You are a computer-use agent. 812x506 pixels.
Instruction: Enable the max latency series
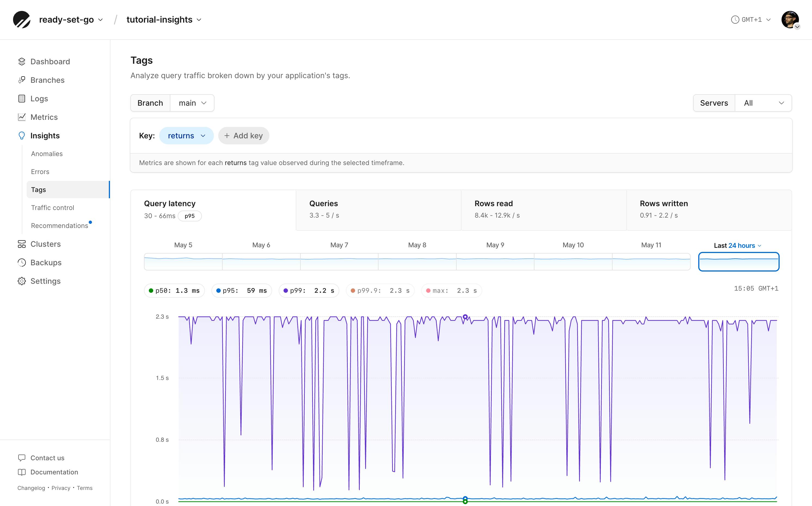(452, 291)
